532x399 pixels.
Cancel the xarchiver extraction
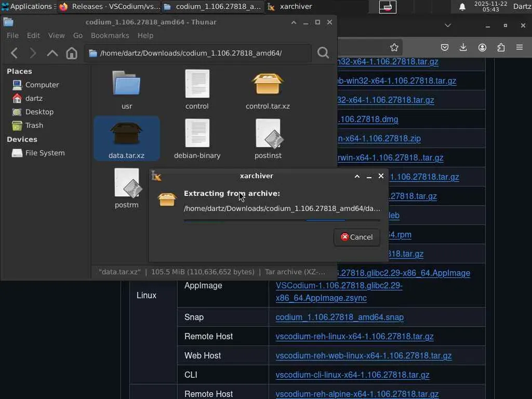[356, 237]
